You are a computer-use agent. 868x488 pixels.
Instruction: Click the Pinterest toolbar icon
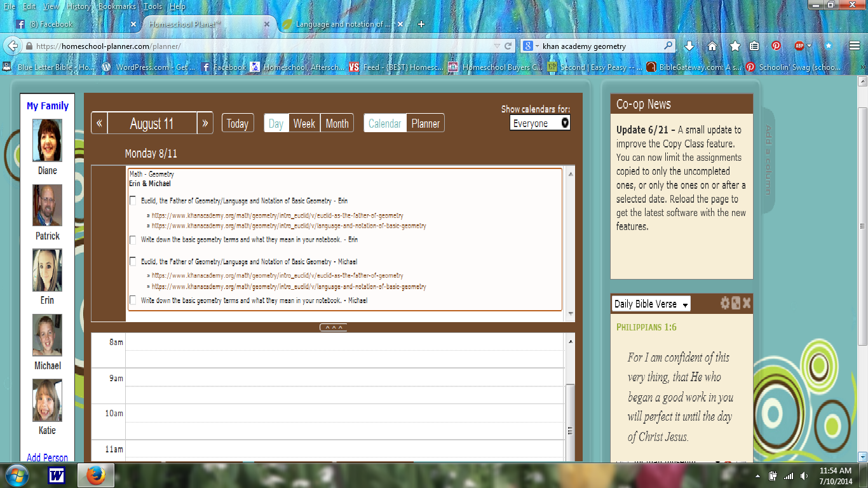point(776,46)
